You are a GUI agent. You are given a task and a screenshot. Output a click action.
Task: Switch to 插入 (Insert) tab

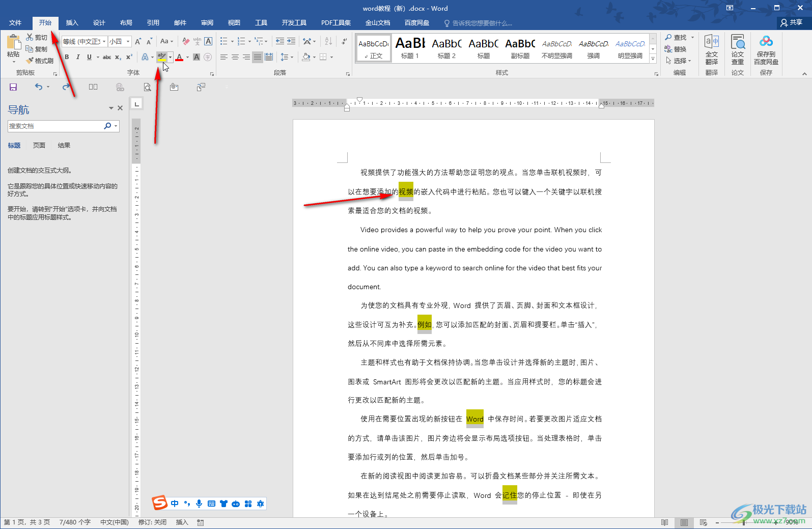click(x=72, y=23)
